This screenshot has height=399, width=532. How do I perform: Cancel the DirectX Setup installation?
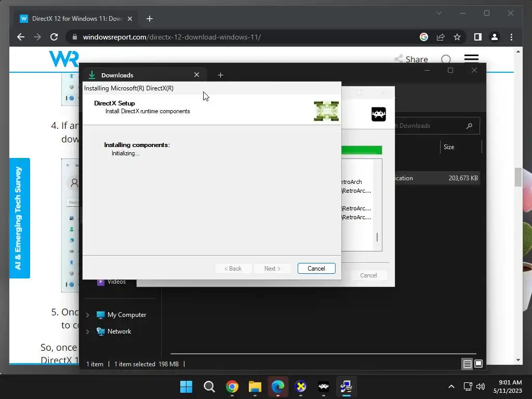tap(316, 269)
